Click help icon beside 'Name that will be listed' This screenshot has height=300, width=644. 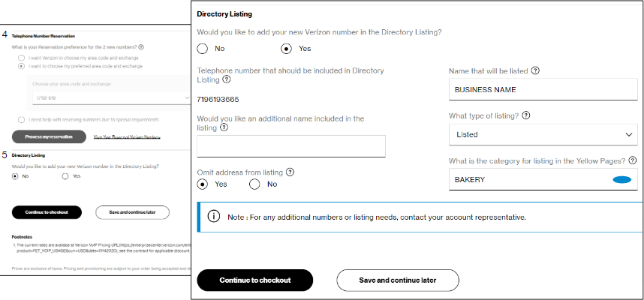point(535,71)
